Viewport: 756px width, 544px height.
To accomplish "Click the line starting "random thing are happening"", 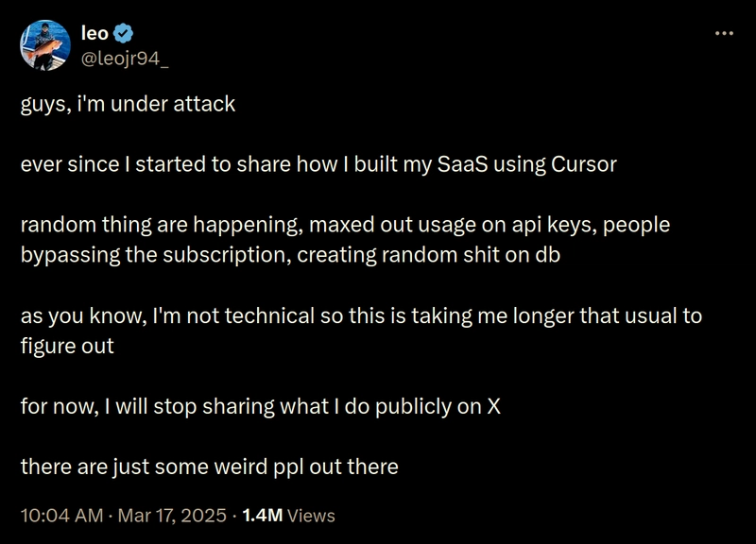I will click(x=345, y=225).
